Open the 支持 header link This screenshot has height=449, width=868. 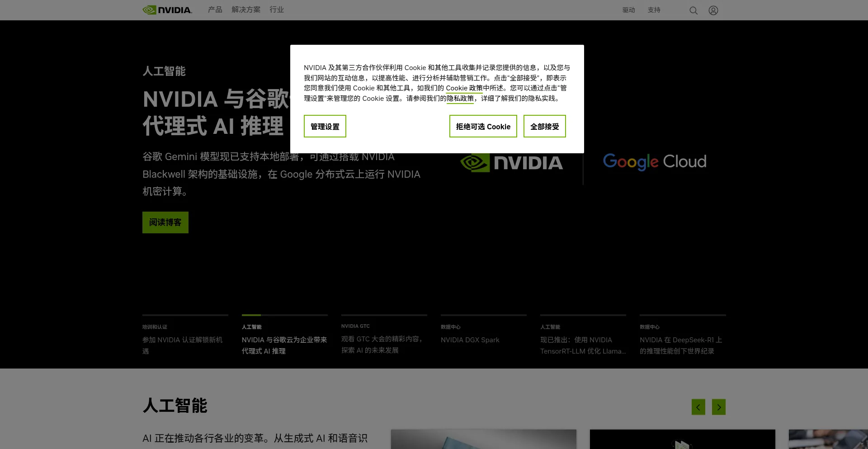[654, 10]
